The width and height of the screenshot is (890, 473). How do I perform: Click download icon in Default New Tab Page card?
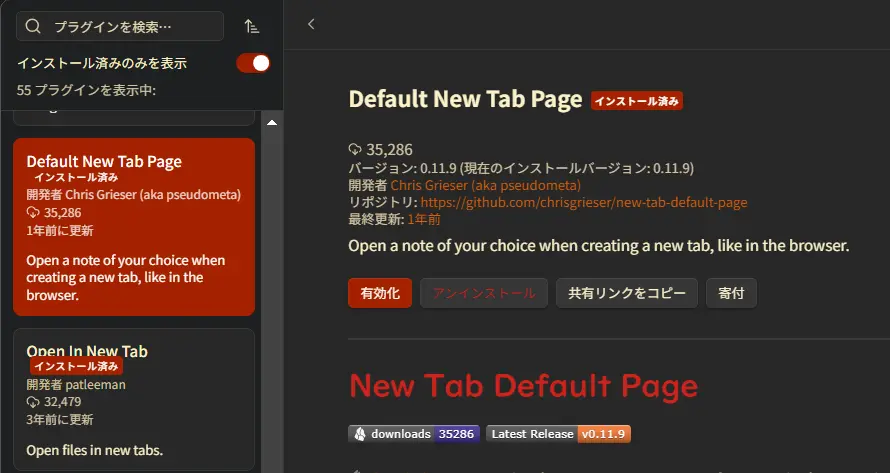pos(33,212)
